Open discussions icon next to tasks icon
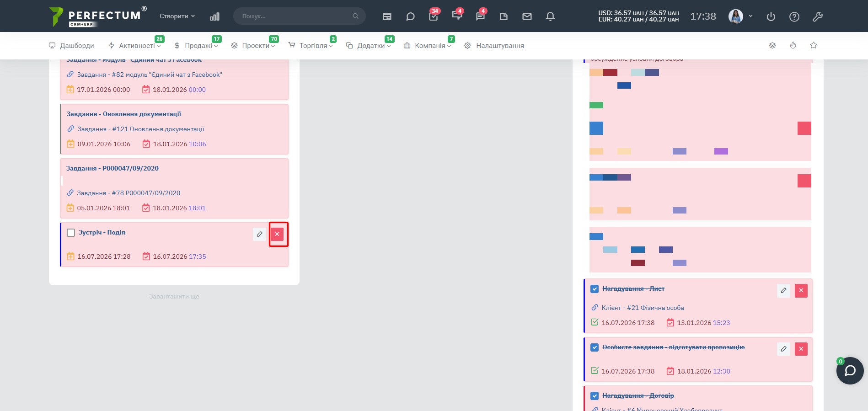This screenshot has height=411, width=868. click(456, 16)
